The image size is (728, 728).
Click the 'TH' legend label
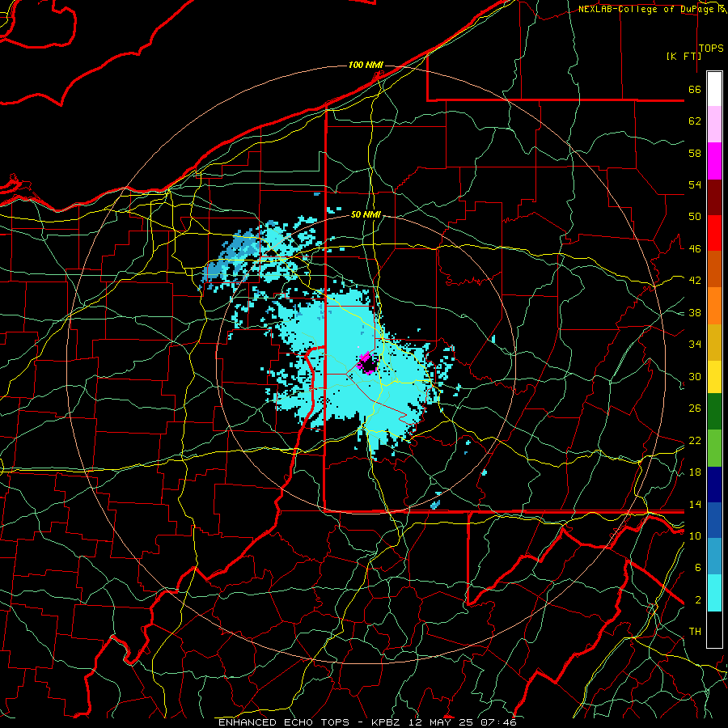coord(695,632)
